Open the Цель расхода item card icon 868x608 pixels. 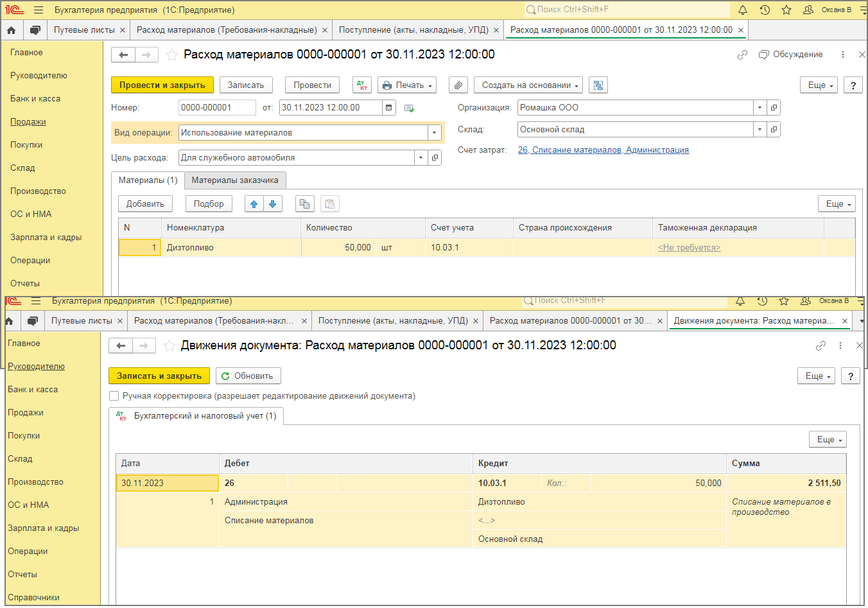point(435,158)
